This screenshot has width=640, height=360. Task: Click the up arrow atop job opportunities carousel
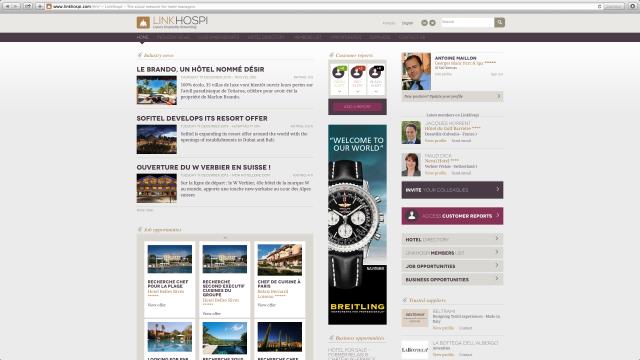pyautogui.click(x=225, y=237)
